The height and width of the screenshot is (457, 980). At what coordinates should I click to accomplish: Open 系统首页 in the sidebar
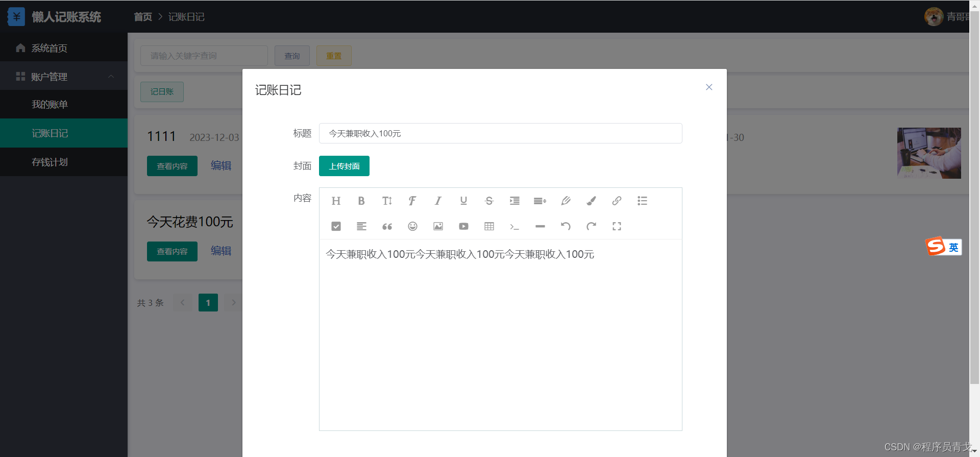(x=63, y=47)
